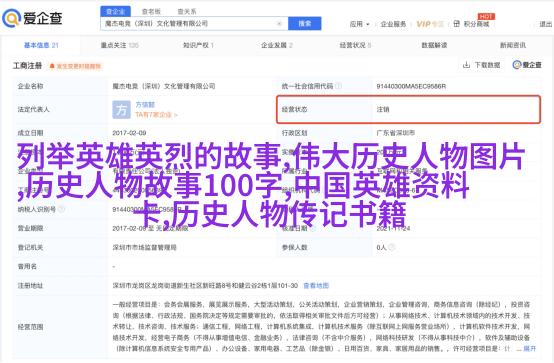Select the 查企业 search tab
Viewport: 554px width, 363px height.
click(x=115, y=11)
